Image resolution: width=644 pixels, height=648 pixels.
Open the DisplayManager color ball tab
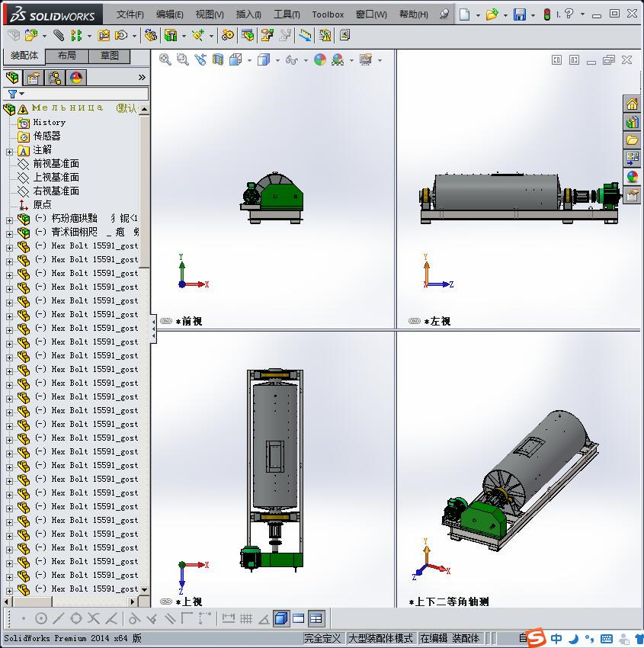click(76, 78)
